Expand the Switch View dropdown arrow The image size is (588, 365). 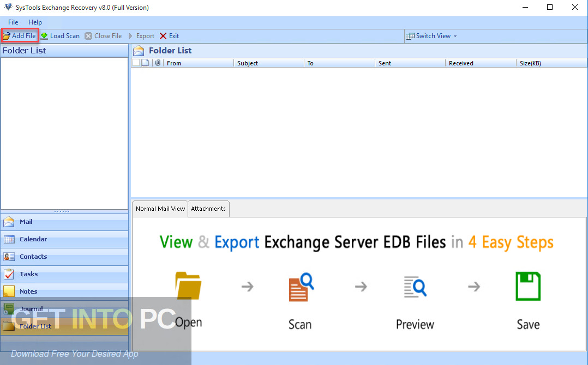[x=455, y=36]
